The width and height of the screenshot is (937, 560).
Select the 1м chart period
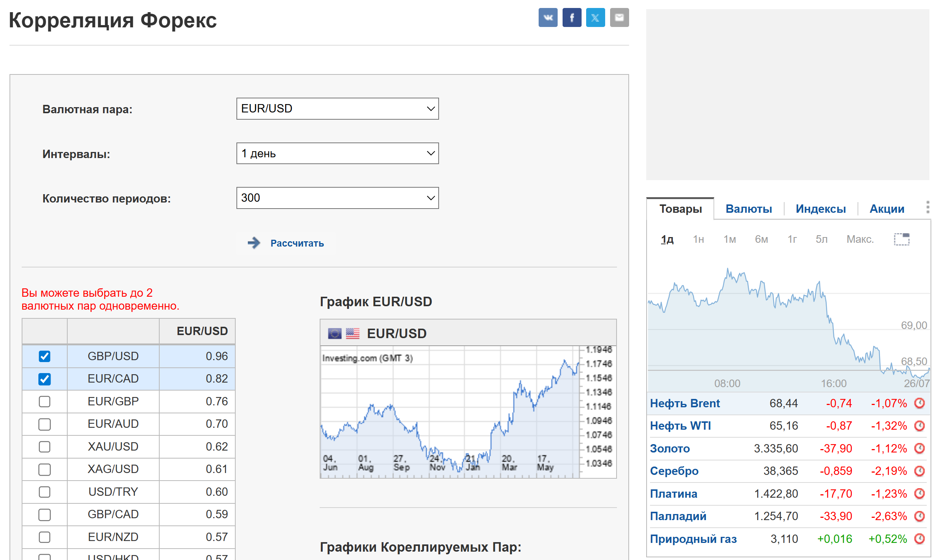(x=729, y=239)
